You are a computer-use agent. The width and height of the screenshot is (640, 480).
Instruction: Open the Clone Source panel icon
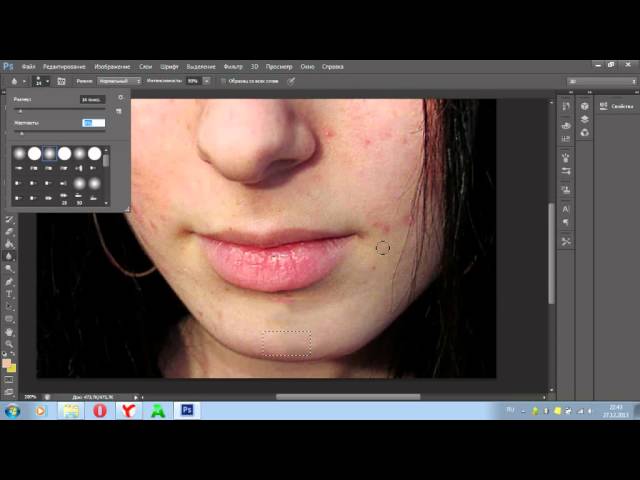pyautogui.click(x=566, y=189)
